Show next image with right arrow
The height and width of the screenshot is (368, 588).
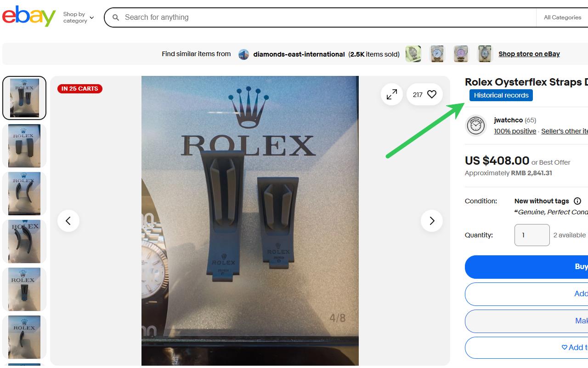point(432,221)
